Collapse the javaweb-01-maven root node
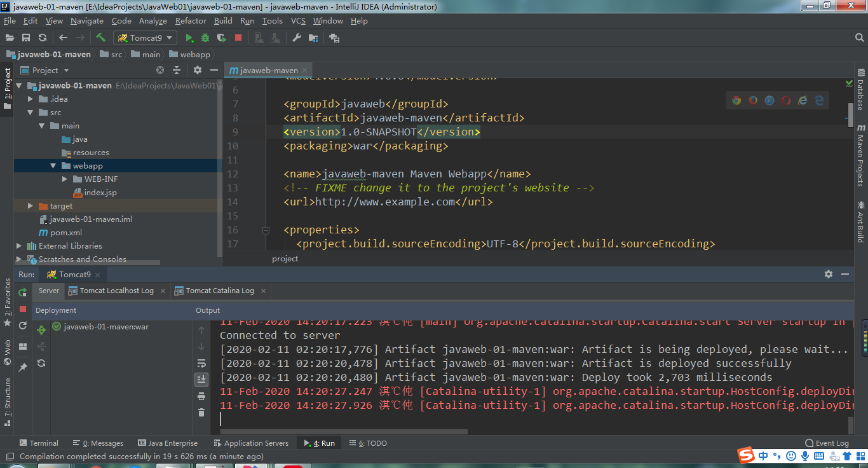 coord(19,86)
